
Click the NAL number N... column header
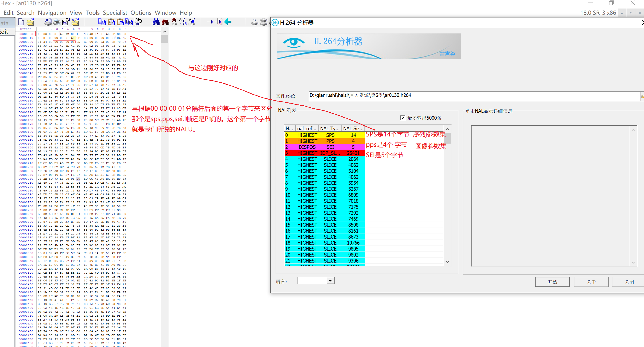tap(290, 128)
